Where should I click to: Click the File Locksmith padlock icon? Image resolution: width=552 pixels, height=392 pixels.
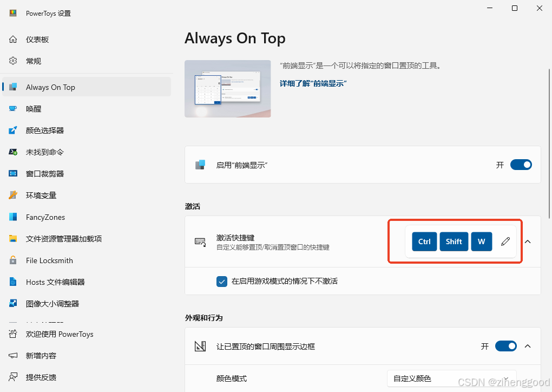tap(13, 260)
